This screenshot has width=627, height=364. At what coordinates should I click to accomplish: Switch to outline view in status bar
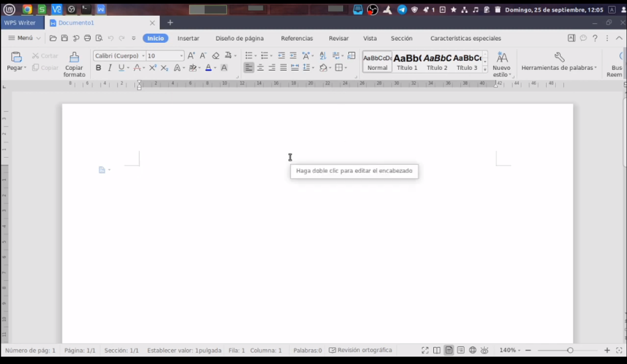(461, 351)
